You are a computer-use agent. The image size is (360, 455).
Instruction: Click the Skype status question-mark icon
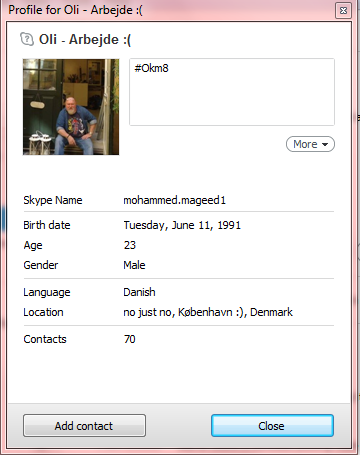point(27,39)
